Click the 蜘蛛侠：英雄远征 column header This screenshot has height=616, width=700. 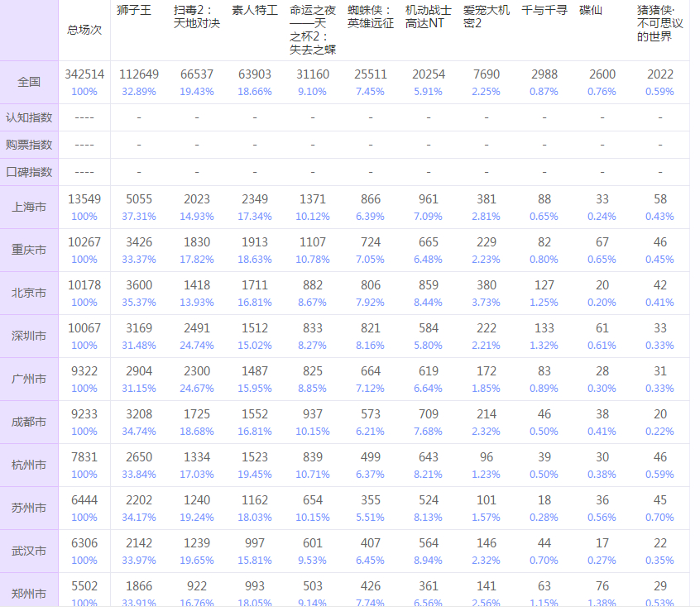click(x=371, y=17)
